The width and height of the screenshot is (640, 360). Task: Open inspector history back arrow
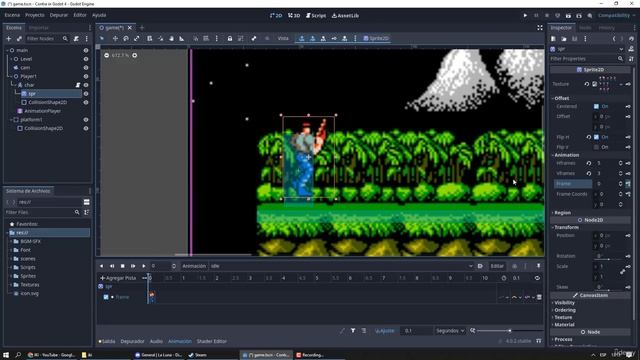614,38
